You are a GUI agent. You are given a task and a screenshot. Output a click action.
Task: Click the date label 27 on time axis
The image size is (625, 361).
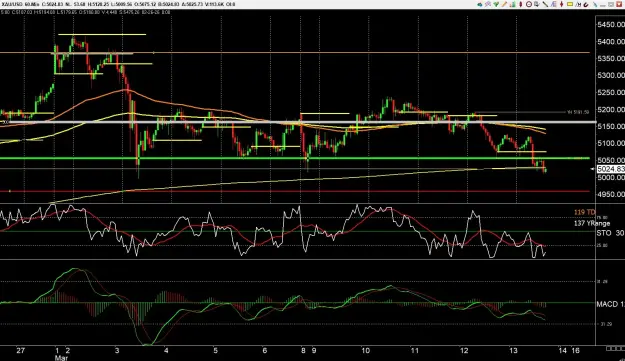click(21, 351)
